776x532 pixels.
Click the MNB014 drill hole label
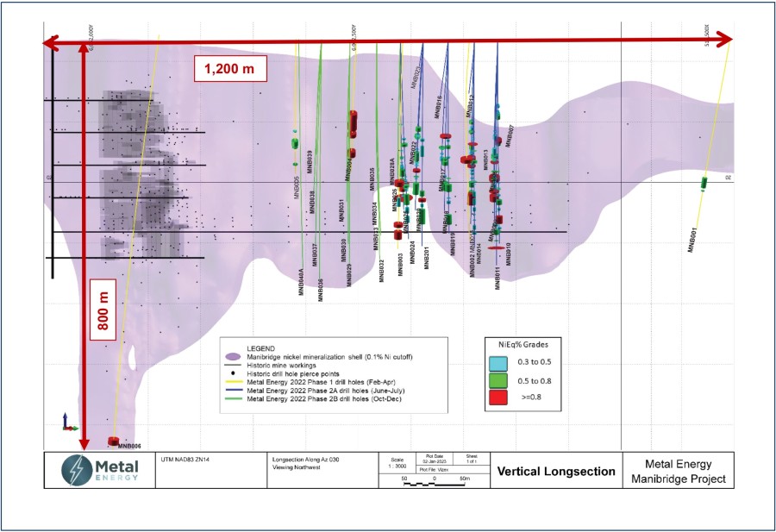479,253
